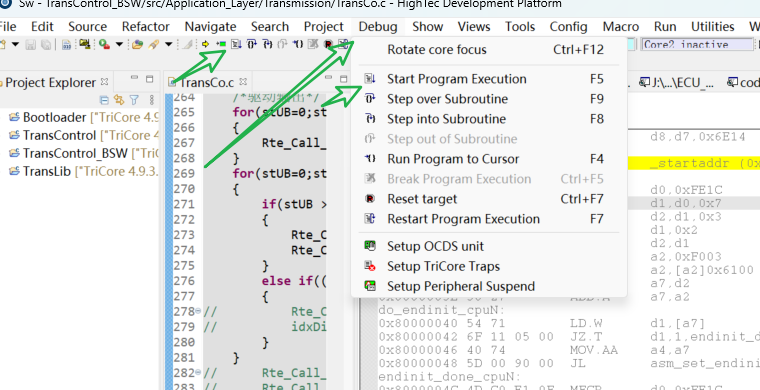
Task: Choose Step into Subroutine menu entry
Action: (x=489, y=119)
